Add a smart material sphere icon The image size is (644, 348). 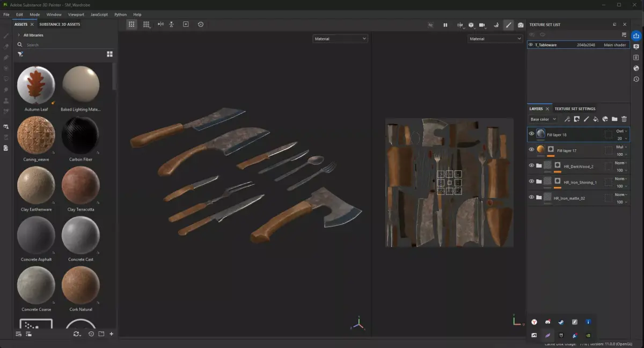pos(605,119)
